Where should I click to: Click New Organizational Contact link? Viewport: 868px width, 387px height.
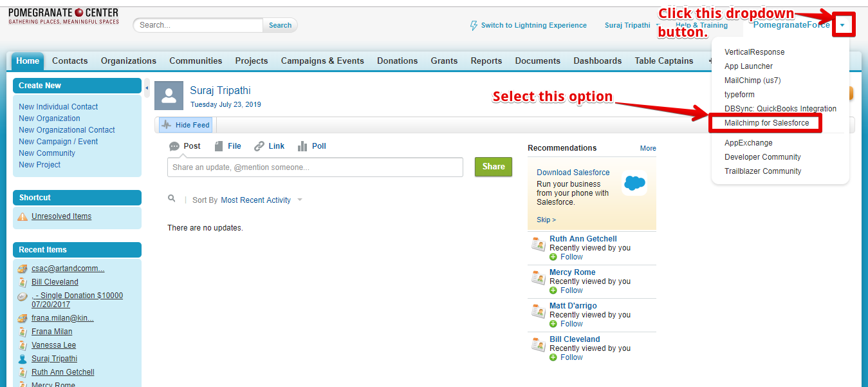(67, 130)
